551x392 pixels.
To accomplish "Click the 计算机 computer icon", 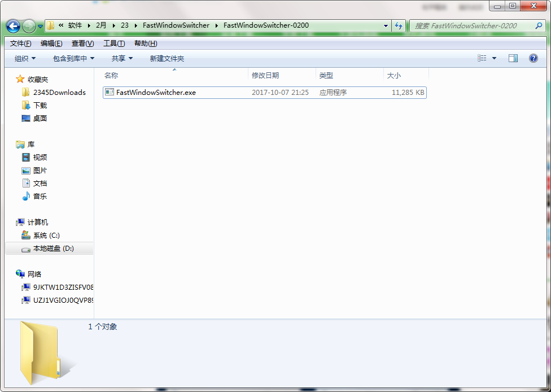I will point(20,222).
